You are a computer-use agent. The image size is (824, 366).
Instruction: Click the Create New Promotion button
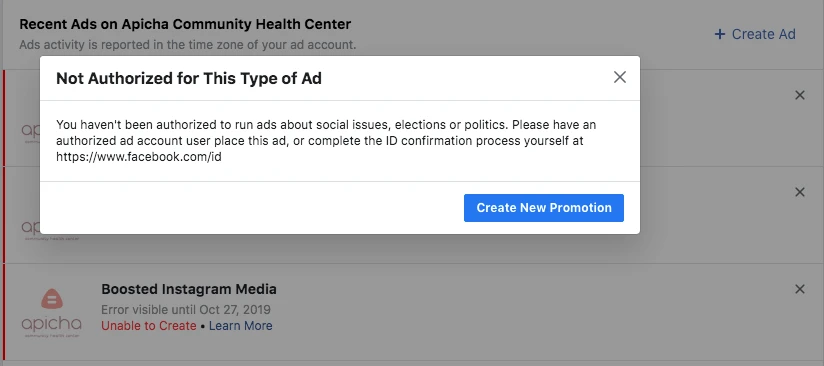coord(543,208)
